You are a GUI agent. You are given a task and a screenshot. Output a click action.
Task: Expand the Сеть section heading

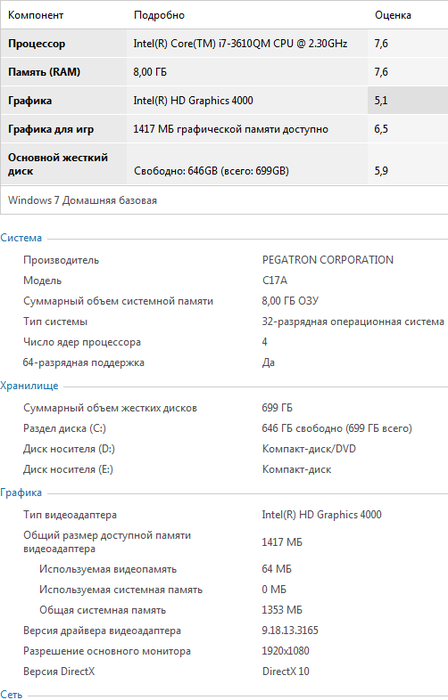tap(11, 694)
